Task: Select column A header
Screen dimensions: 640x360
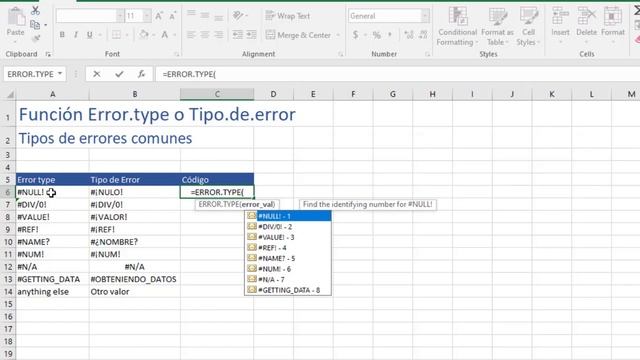Action: (53, 94)
